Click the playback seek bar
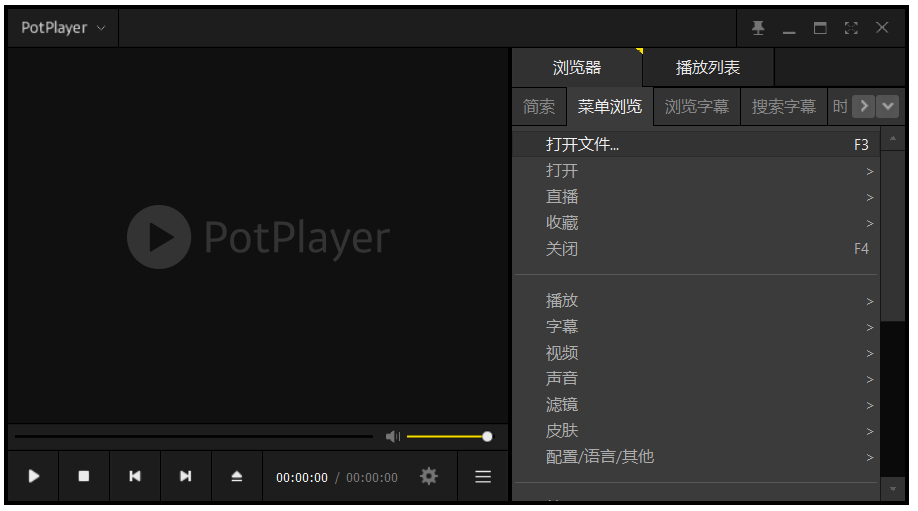This screenshot has width=918, height=511. click(x=194, y=437)
